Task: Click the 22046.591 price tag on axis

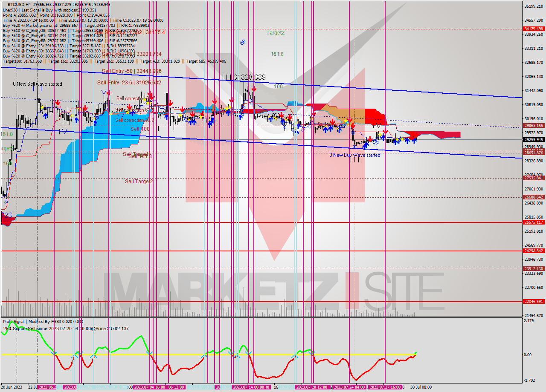Action: coord(534,301)
